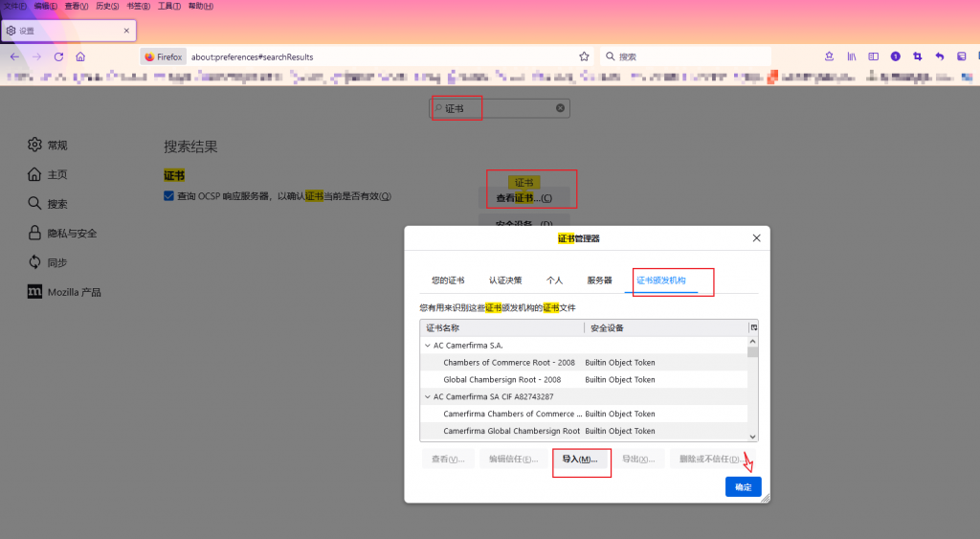The height and width of the screenshot is (539, 980).
Task: Confirm the dialog with the 确定 button
Action: click(743, 487)
